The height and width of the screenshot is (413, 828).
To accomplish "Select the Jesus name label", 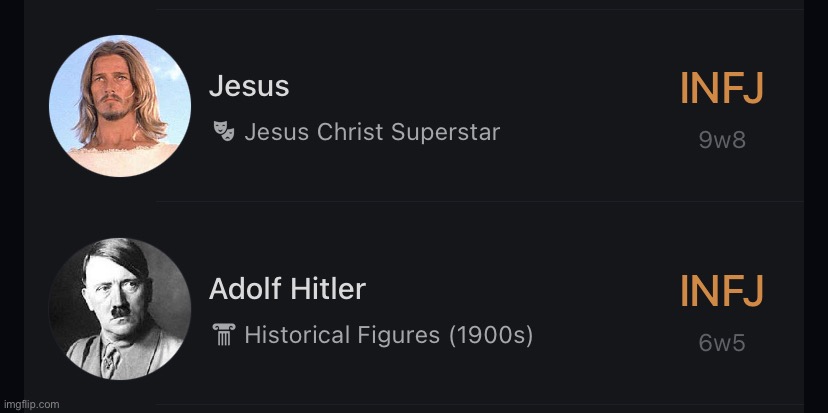I will tap(249, 86).
